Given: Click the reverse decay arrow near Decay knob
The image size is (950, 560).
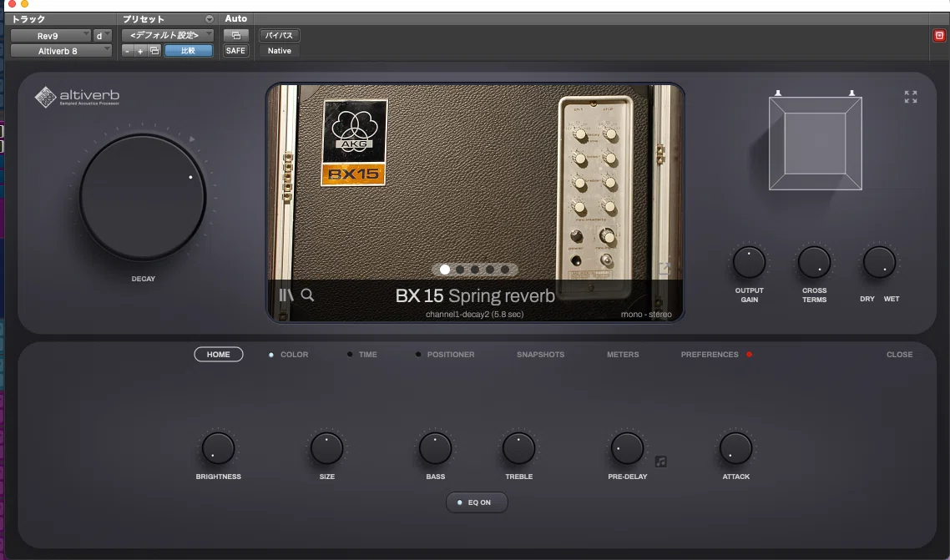Looking at the screenshot, I should pyautogui.click(x=192, y=139).
